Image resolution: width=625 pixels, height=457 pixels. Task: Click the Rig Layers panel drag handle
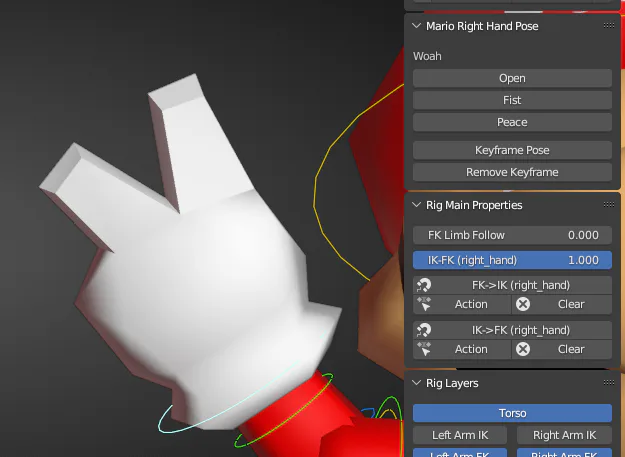coord(609,383)
